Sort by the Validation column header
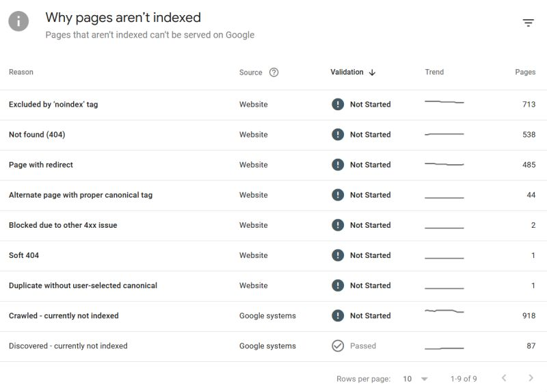 point(347,72)
